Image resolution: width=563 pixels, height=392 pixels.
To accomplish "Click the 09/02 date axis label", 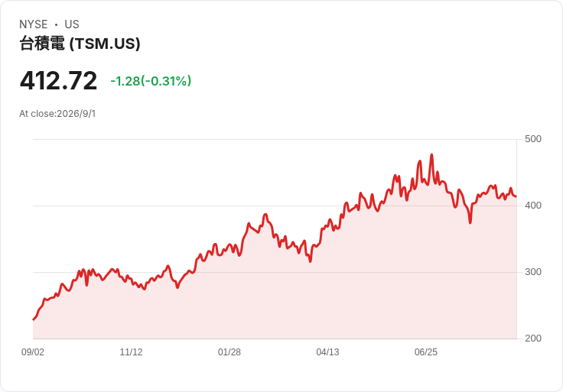I will coord(33,352).
